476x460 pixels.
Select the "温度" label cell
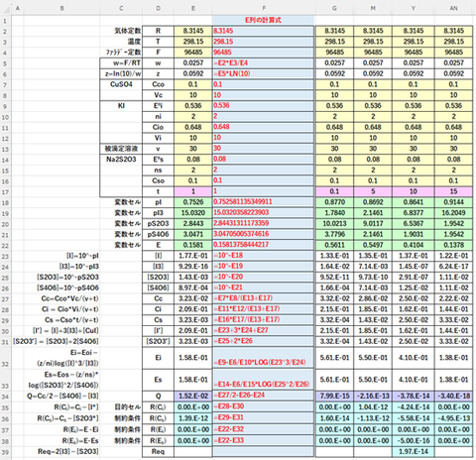[x=121, y=42]
